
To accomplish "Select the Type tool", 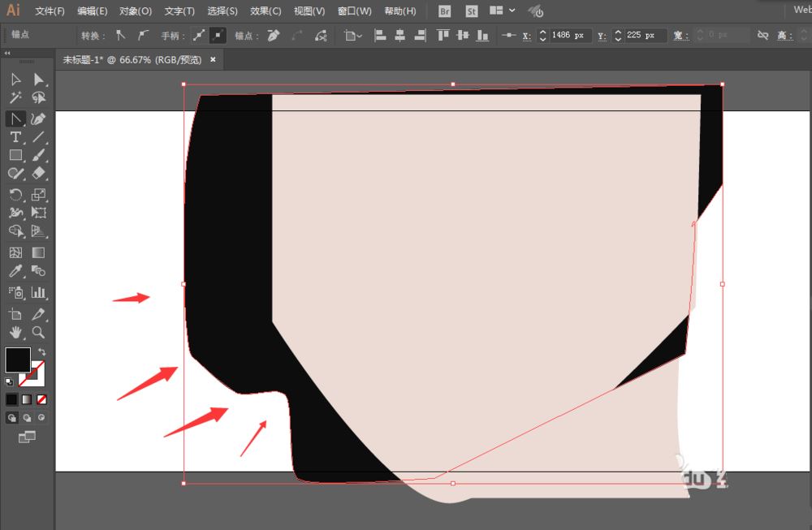I will [15, 138].
